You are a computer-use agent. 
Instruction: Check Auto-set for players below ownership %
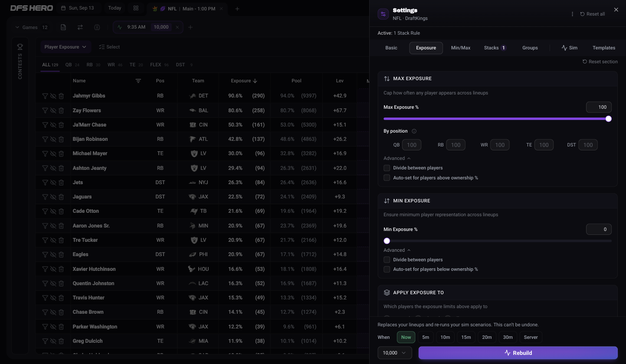(387, 269)
